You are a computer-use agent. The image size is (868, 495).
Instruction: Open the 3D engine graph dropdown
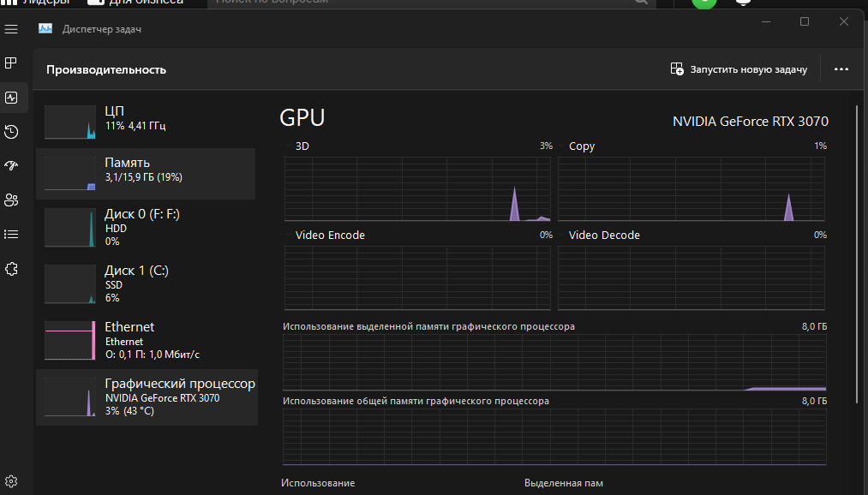coord(288,146)
